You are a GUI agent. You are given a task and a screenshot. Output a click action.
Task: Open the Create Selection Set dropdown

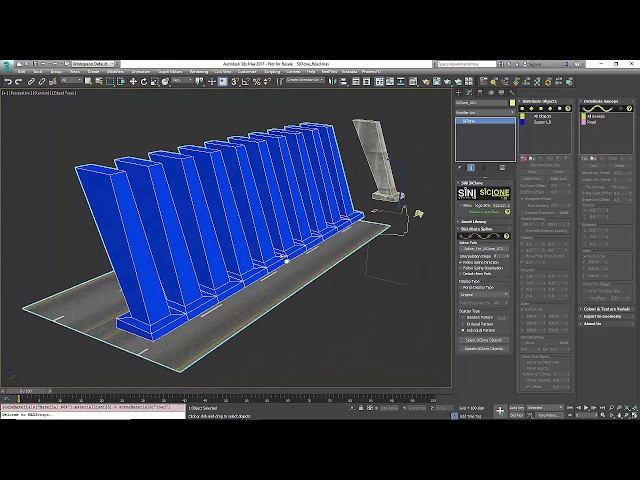tap(305, 80)
